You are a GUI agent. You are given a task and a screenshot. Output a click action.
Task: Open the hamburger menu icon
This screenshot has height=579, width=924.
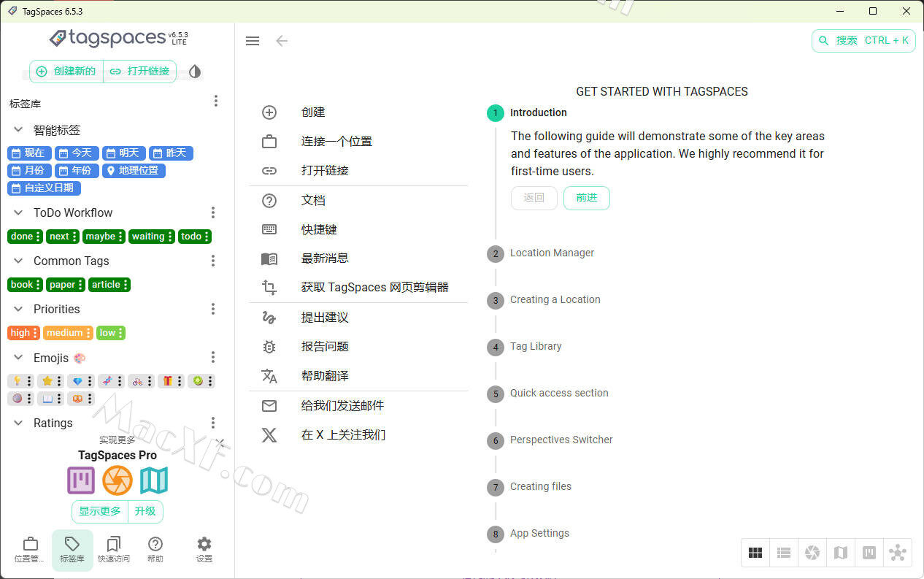(x=253, y=41)
